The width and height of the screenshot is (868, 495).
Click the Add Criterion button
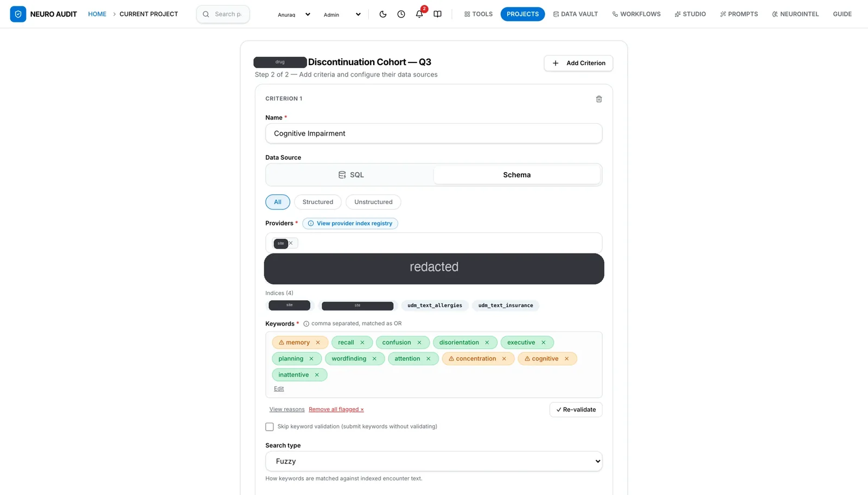pyautogui.click(x=578, y=63)
